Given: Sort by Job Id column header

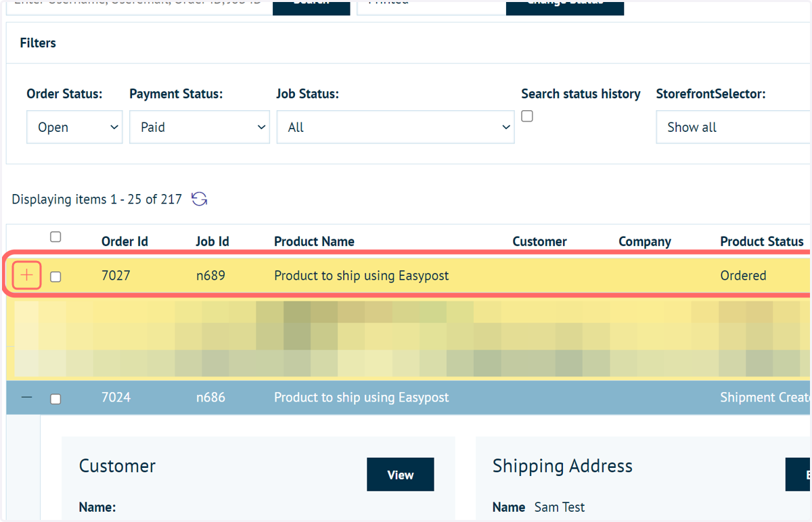Looking at the screenshot, I should point(212,241).
